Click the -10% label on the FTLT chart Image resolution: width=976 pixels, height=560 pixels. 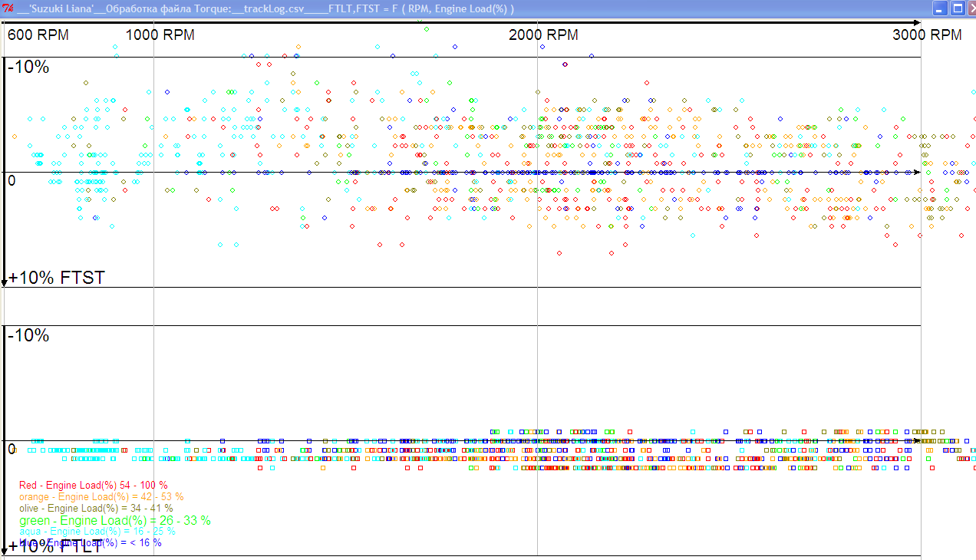(28, 336)
